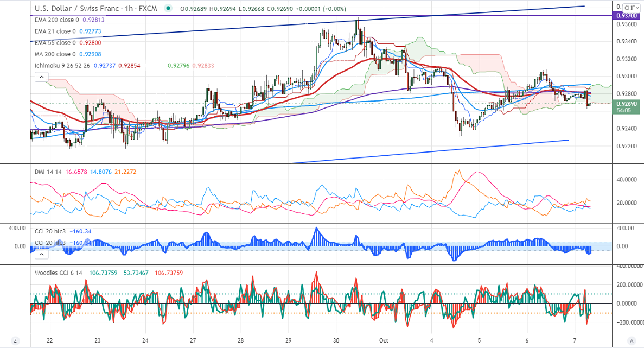
Task: Toggle auto scale A button bottom right
Action: click(x=632, y=340)
